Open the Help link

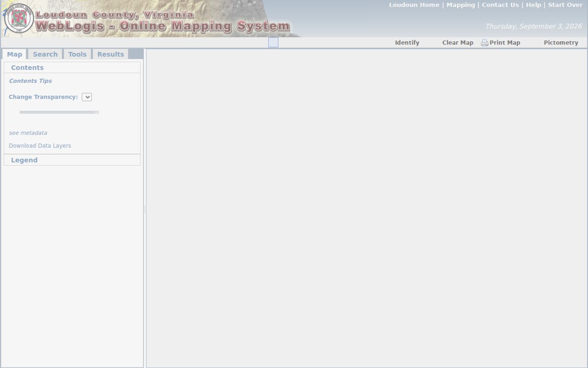point(533,5)
